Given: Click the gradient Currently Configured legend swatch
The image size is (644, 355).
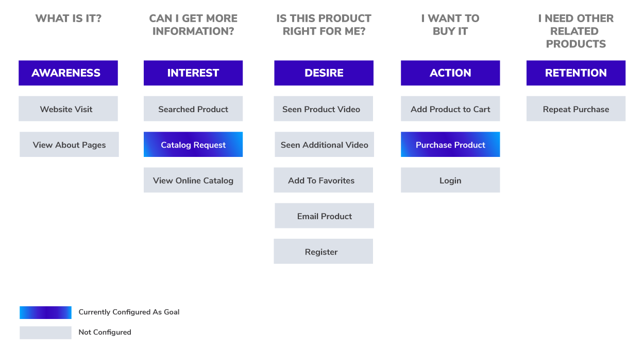Looking at the screenshot, I should click(x=45, y=312).
